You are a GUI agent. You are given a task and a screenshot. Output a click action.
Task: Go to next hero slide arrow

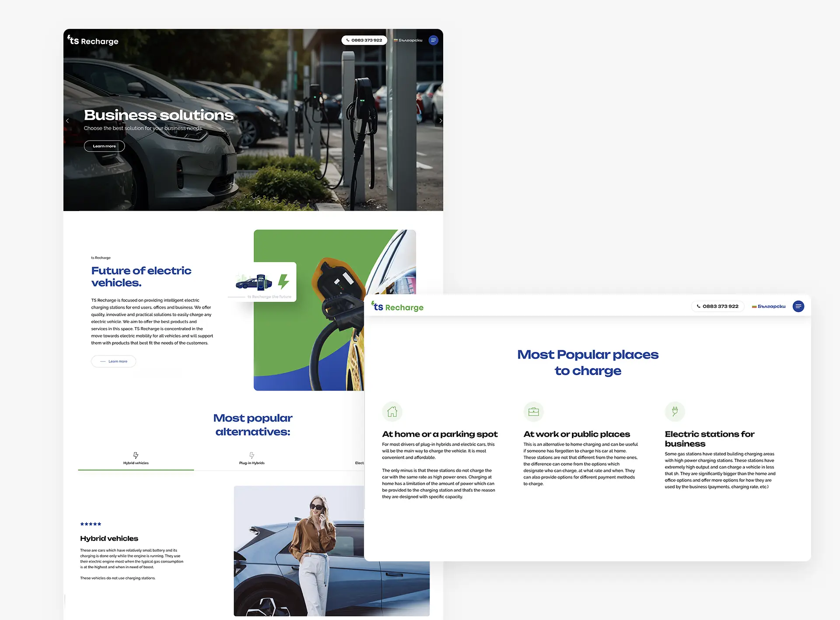tap(440, 120)
